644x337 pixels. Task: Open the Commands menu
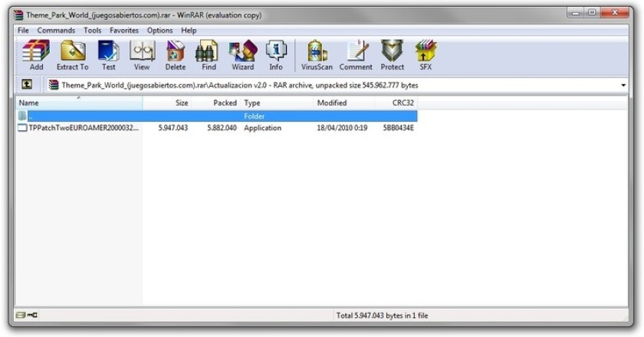56,31
